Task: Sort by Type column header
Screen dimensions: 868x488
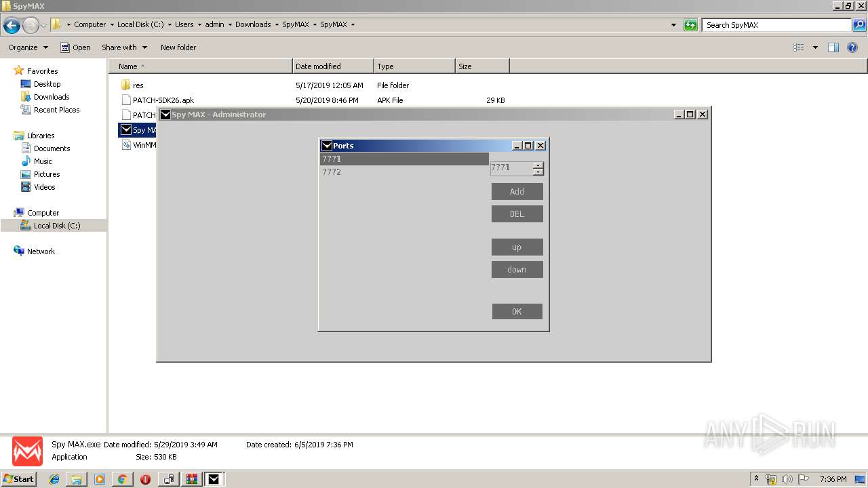Action: tap(414, 66)
